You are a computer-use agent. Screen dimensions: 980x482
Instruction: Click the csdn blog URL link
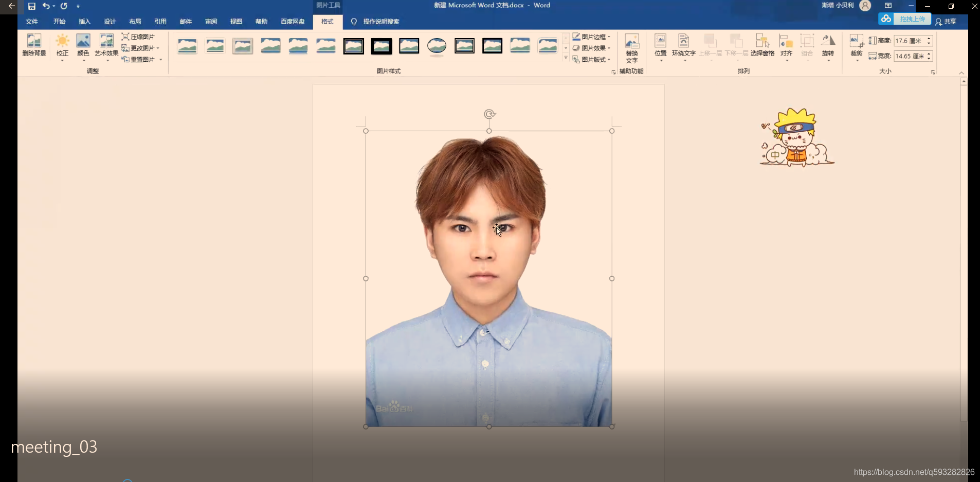[914, 472]
